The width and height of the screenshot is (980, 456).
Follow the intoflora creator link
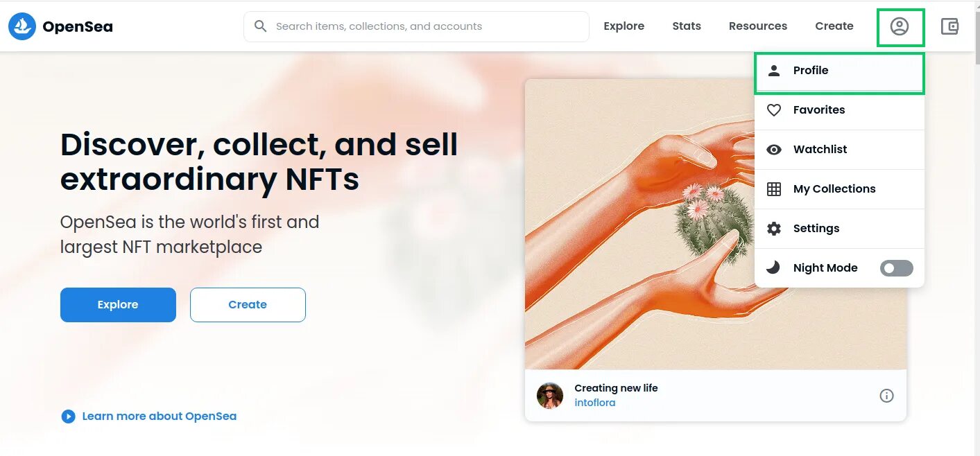pos(594,403)
